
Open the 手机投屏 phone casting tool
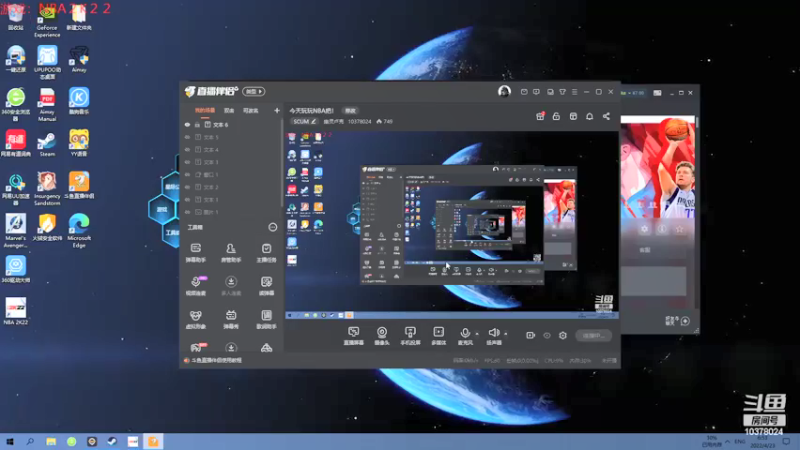[410, 336]
